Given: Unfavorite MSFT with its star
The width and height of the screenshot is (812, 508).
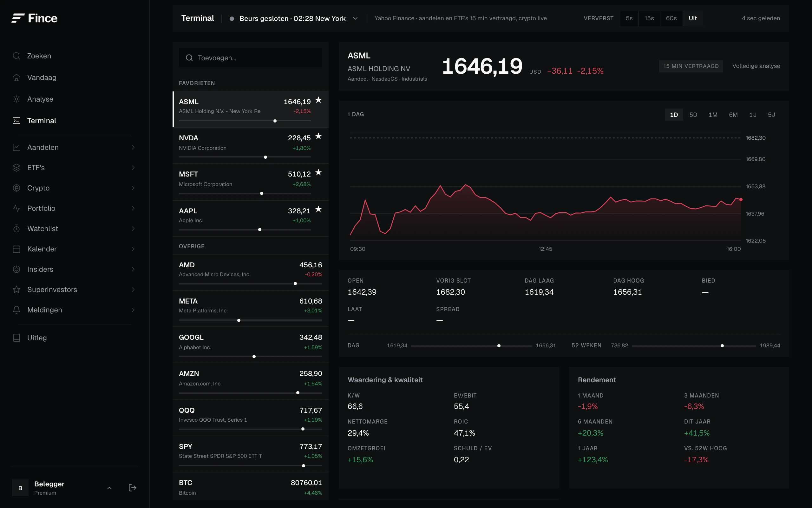Looking at the screenshot, I should click(x=318, y=172).
